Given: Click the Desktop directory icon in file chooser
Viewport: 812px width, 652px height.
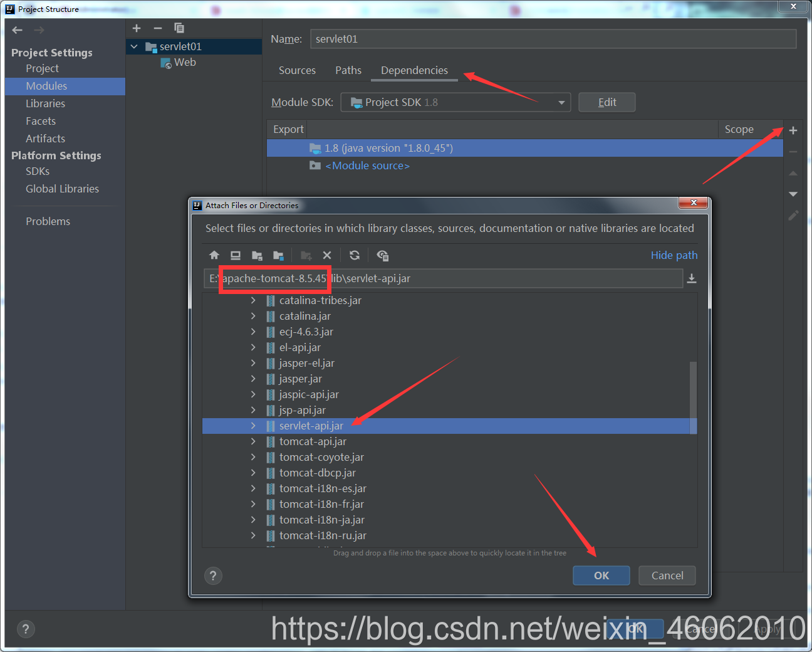Looking at the screenshot, I should pyautogui.click(x=236, y=255).
